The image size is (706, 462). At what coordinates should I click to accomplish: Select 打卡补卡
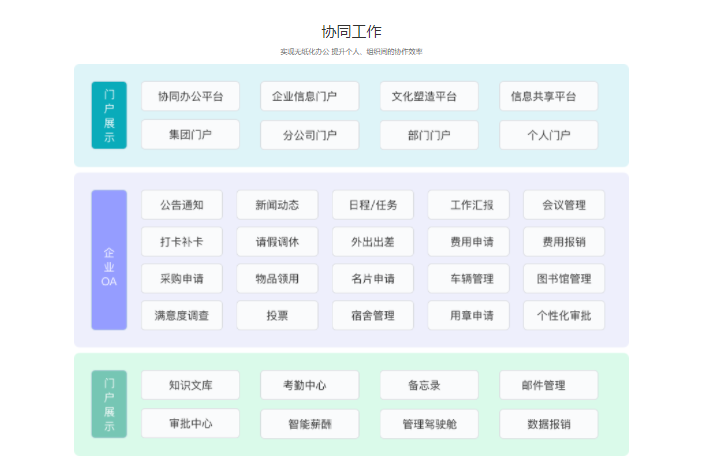coord(182,242)
